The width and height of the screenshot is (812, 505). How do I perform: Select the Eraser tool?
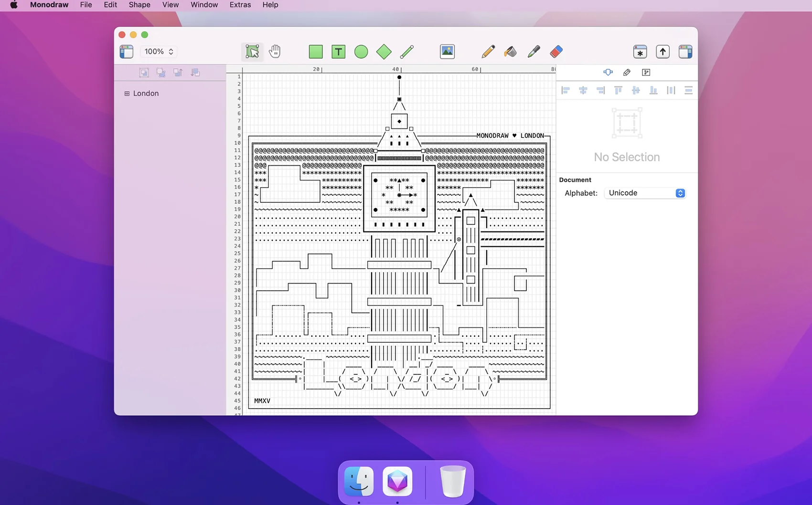(x=556, y=52)
